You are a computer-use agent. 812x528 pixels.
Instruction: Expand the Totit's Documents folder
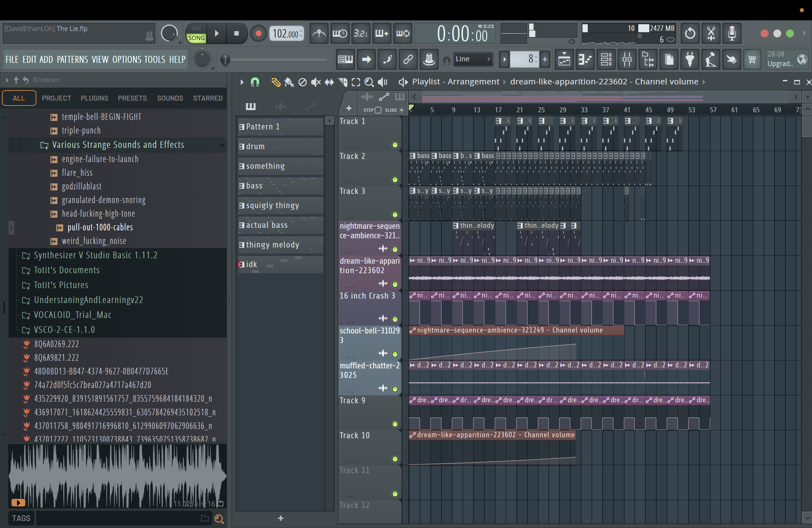[67, 270]
